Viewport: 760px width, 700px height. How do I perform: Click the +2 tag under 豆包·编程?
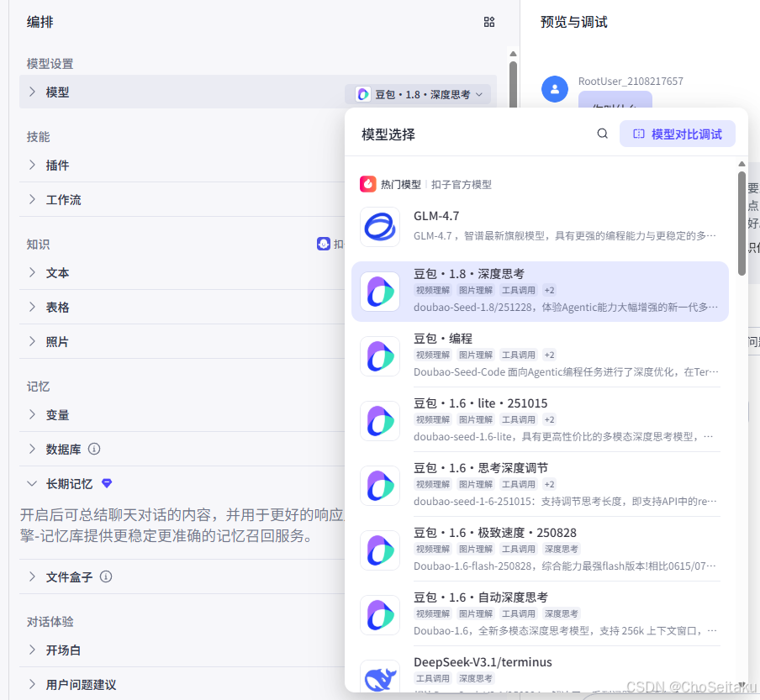[549, 355]
